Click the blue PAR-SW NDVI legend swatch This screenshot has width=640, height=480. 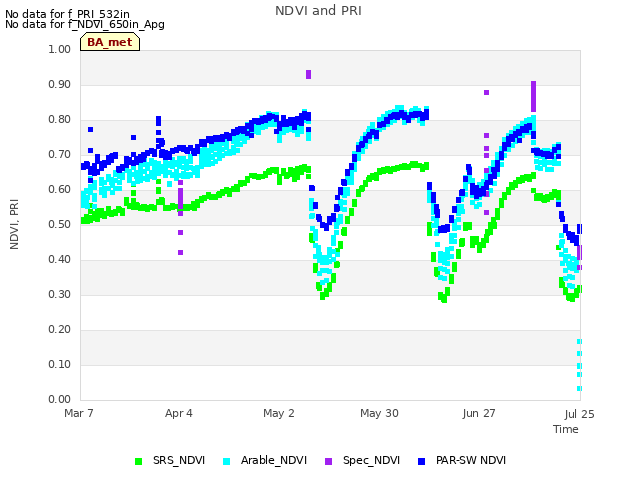click(422, 462)
